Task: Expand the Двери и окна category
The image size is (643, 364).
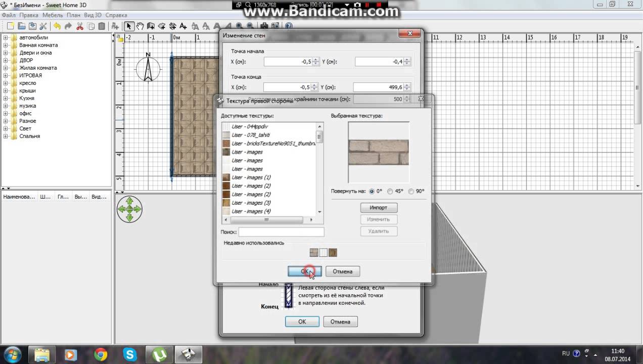Action: pyautogui.click(x=6, y=53)
